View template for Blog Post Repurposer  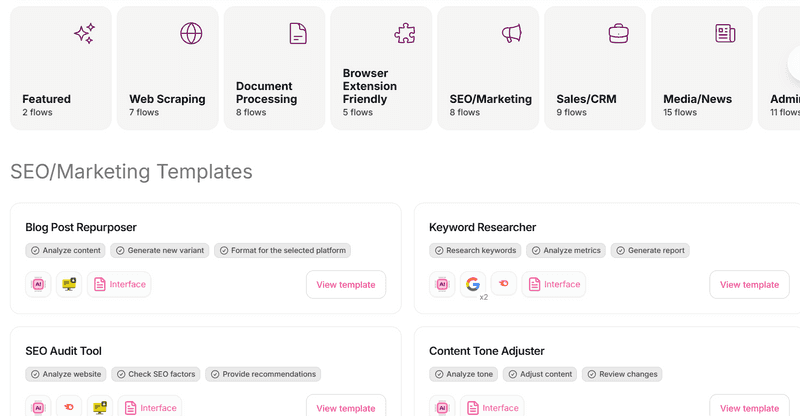click(346, 285)
